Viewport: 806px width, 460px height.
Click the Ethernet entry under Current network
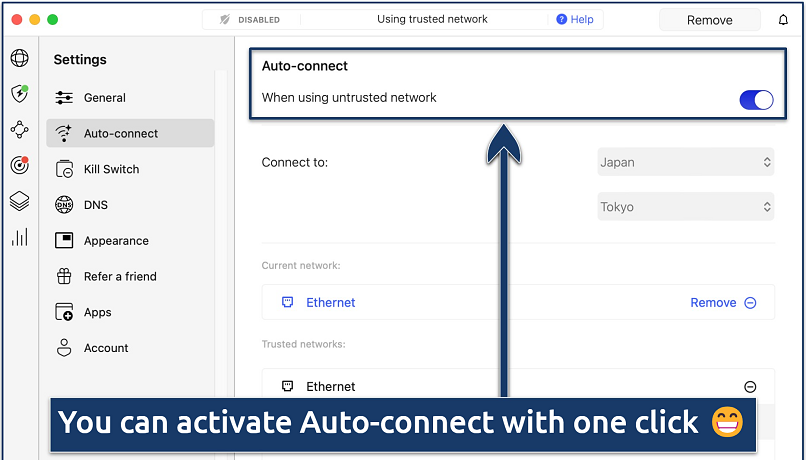330,303
